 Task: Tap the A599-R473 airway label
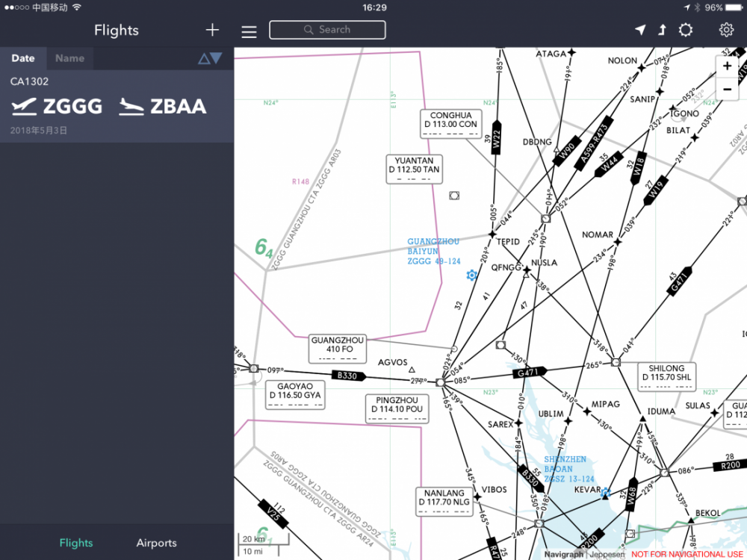pos(593,143)
